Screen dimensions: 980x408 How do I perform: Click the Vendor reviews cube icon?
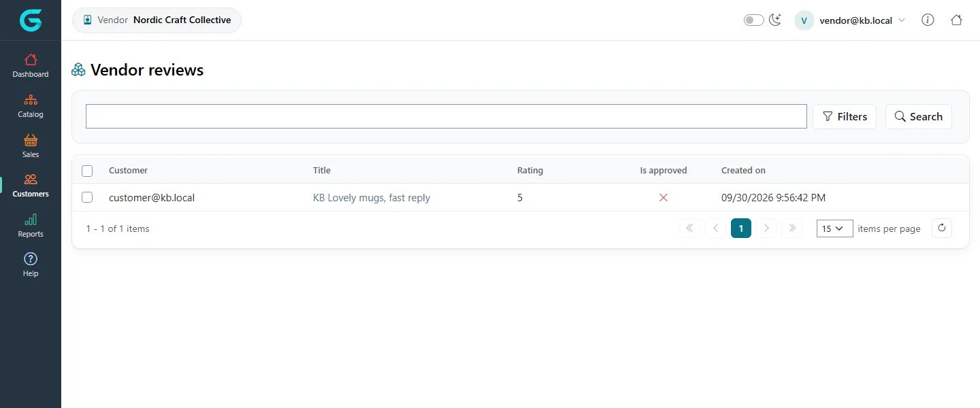pos(78,69)
